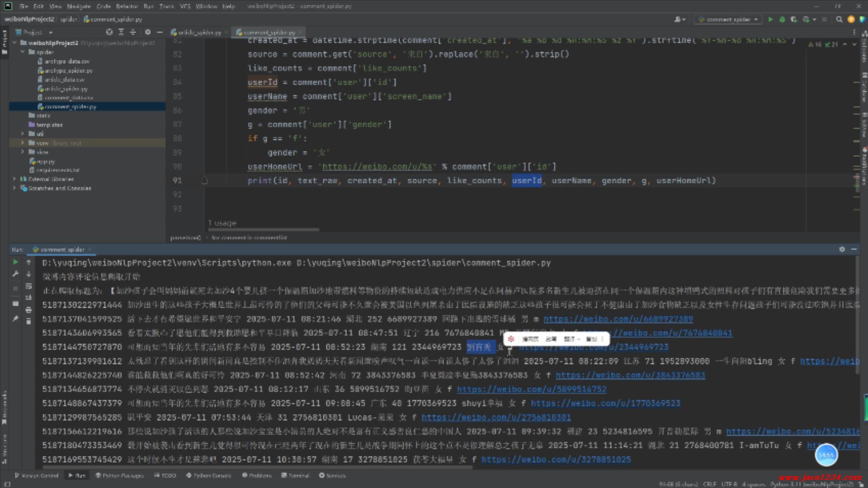This screenshot has width=868, height=488.
Task: Open comment spider run configuration dropdown
Action: [x=728, y=19]
